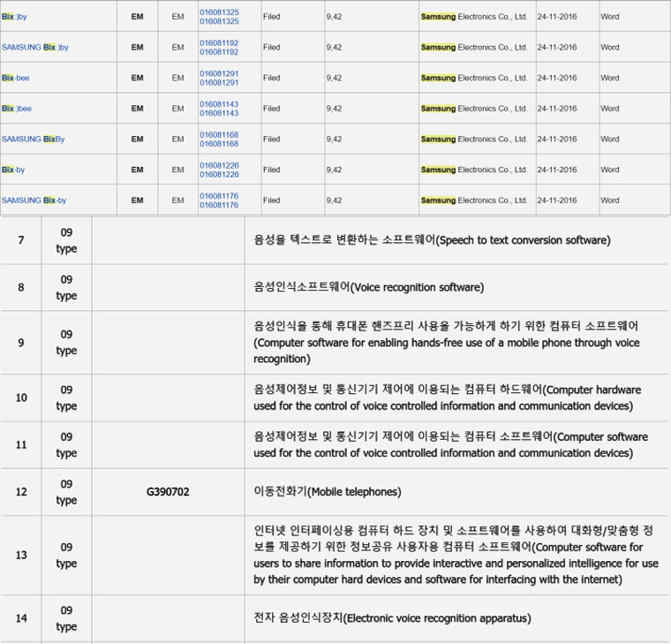Select 'Samsung Electronics Co., Ltd.' in SAMSUNG BixBy row

pos(474,140)
